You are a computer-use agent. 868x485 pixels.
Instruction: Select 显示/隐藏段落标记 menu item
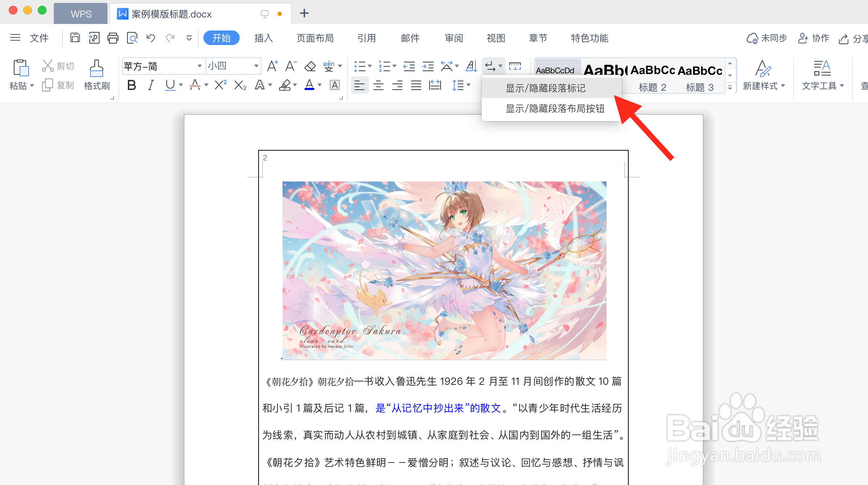[x=551, y=88]
